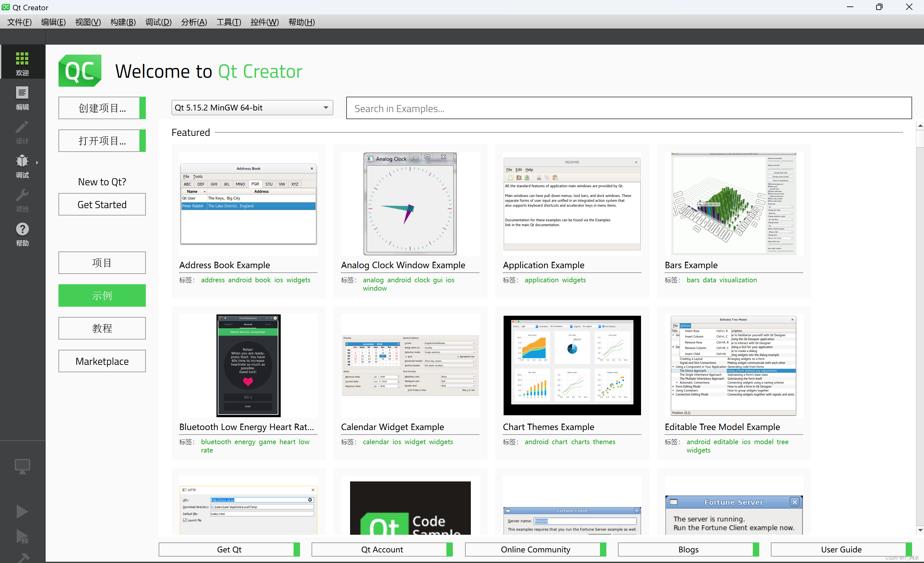Viewport: 924px width, 563px height.
Task: Open the Analog Clock Window Example thumbnail
Action: click(410, 204)
